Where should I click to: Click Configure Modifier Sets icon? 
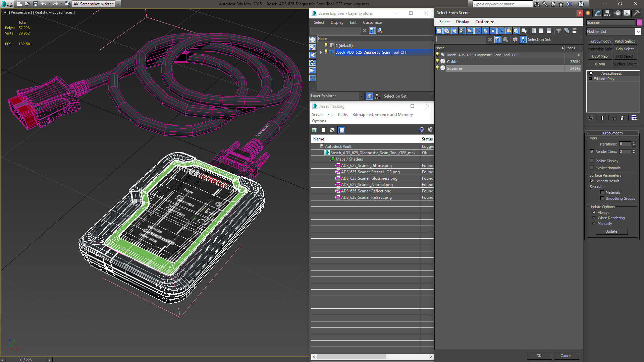[x=634, y=118]
